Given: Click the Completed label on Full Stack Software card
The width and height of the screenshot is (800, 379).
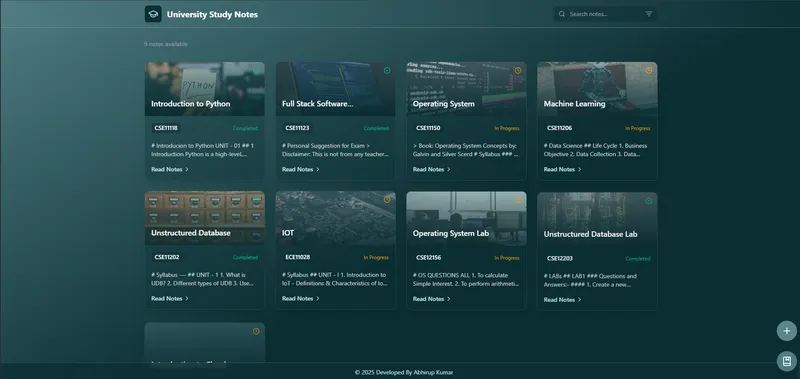Looking at the screenshot, I should coord(376,129).
